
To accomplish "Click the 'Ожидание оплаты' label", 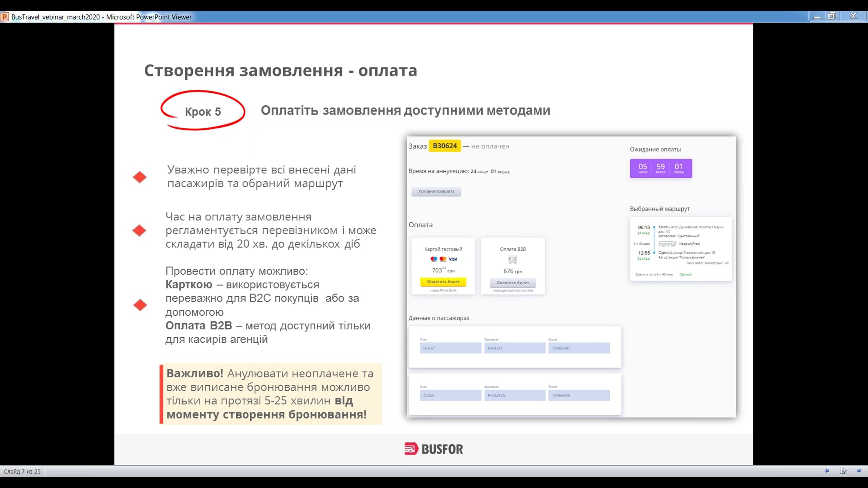I will tap(655, 149).
